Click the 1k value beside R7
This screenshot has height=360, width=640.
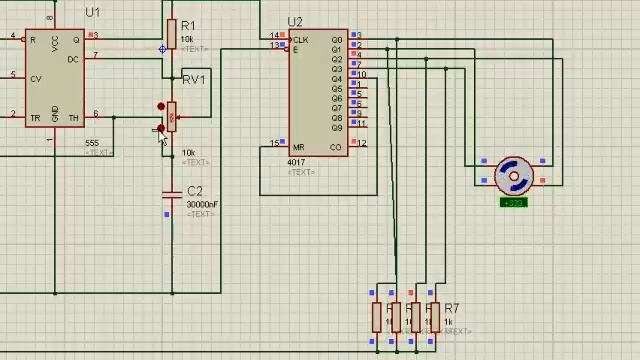[448, 322]
